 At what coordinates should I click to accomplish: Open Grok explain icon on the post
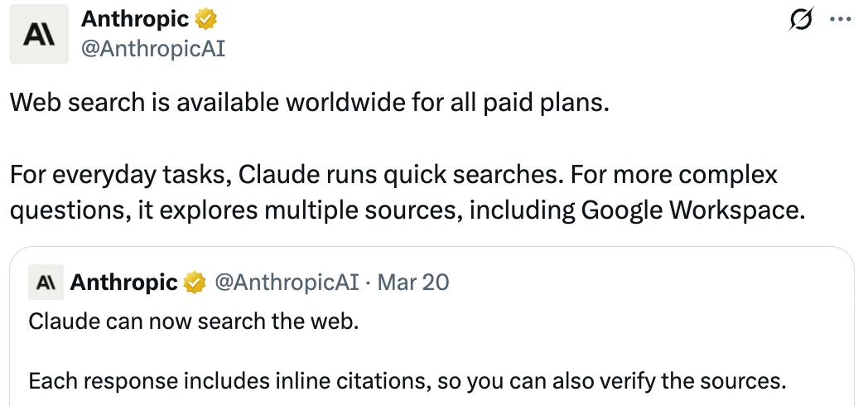tap(801, 19)
